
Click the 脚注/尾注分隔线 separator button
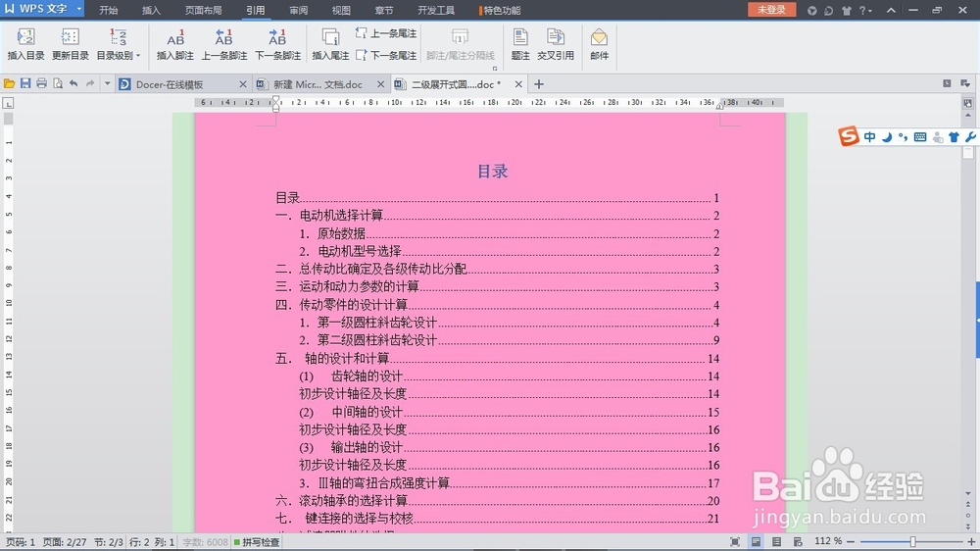click(460, 44)
